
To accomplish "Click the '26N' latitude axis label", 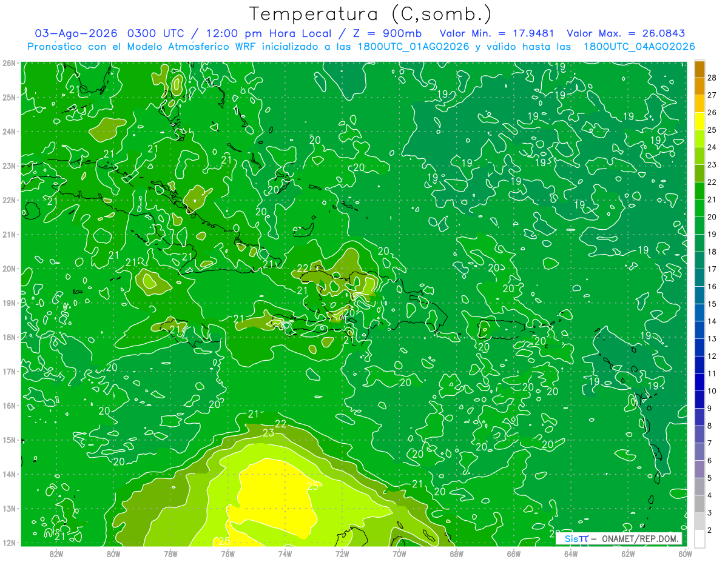I will point(8,63).
